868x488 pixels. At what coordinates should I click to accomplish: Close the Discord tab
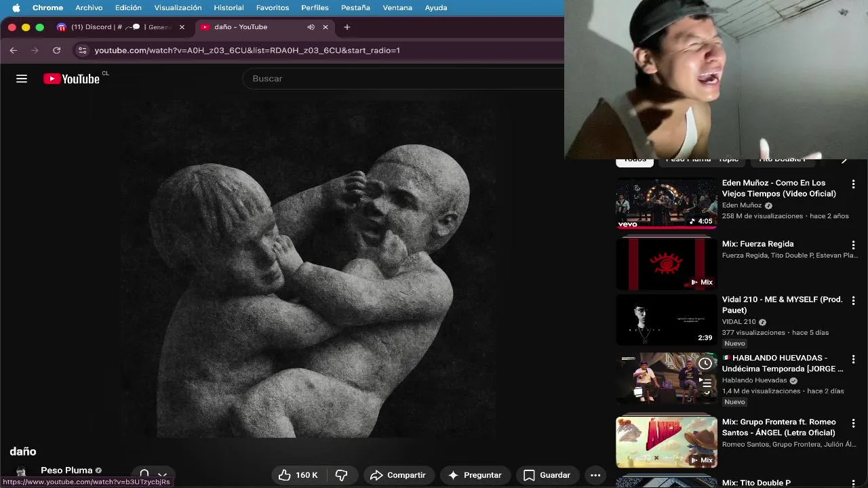(x=182, y=27)
